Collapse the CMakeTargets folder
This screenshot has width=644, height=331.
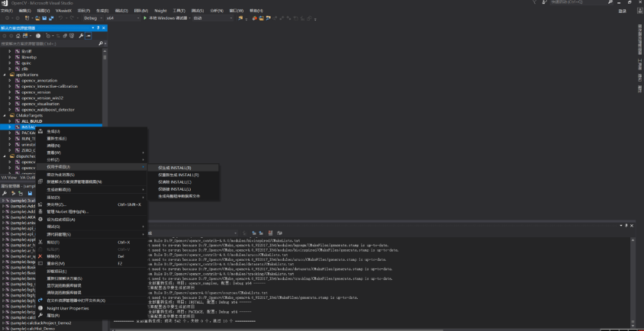click(5, 115)
